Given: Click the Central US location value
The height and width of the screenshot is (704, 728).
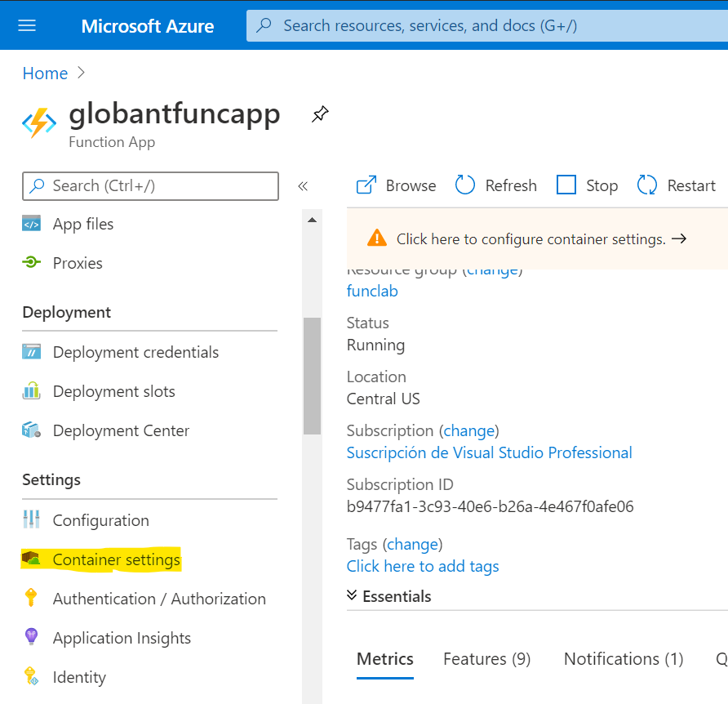Looking at the screenshot, I should (x=383, y=399).
